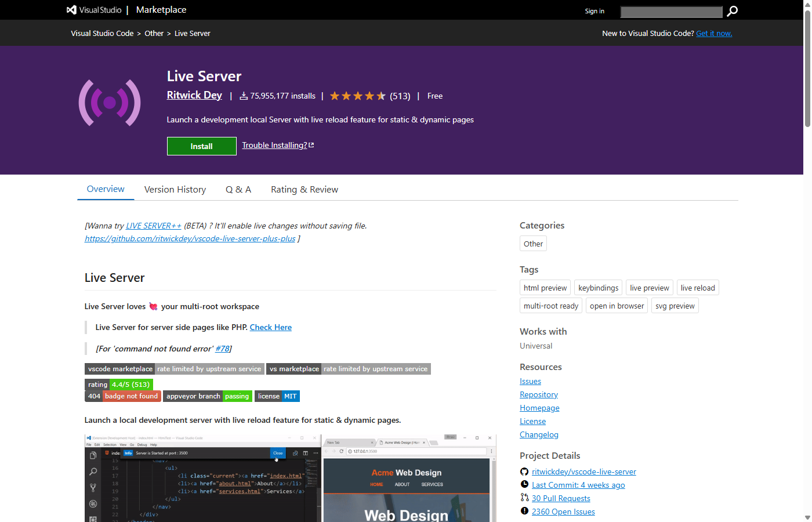Click the search magnifier icon

pyautogui.click(x=733, y=11)
